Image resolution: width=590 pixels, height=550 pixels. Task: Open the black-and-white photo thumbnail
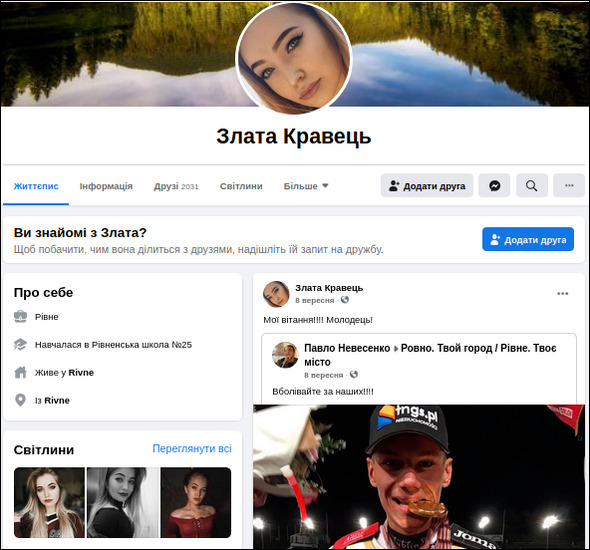click(123, 503)
